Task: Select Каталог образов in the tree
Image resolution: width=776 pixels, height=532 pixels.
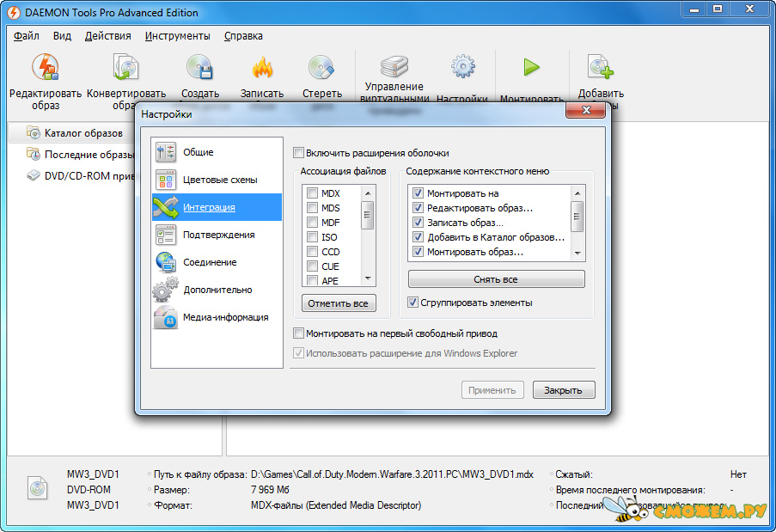Action: [83, 132]
